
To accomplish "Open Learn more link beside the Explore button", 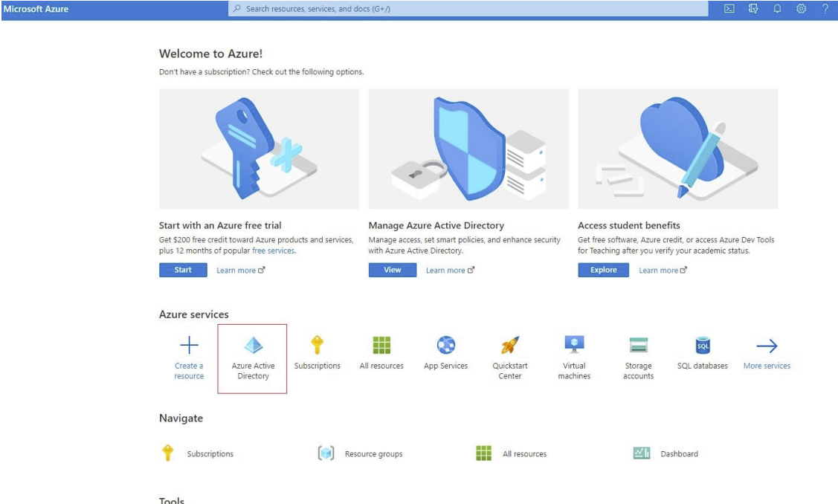I will (x=663, y=271).
